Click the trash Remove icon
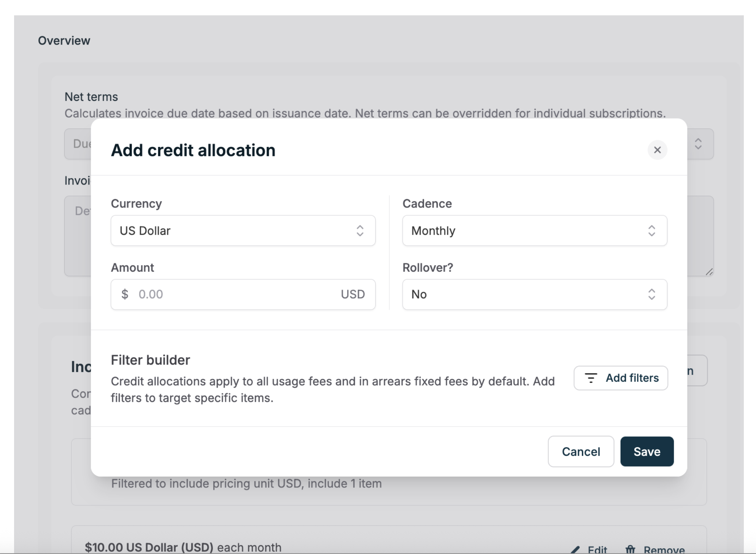Image resolution: width=756 pixels, height=554 pixels. pos(631,549)
